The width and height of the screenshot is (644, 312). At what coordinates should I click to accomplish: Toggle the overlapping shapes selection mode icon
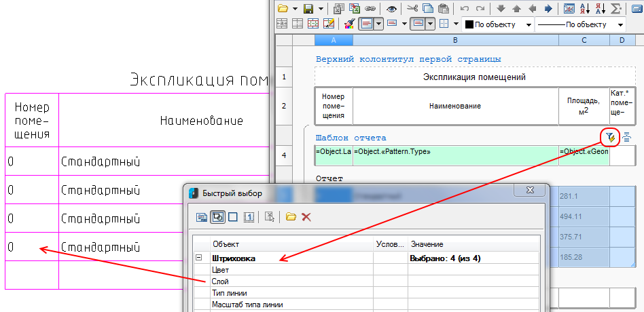[217, 217]
